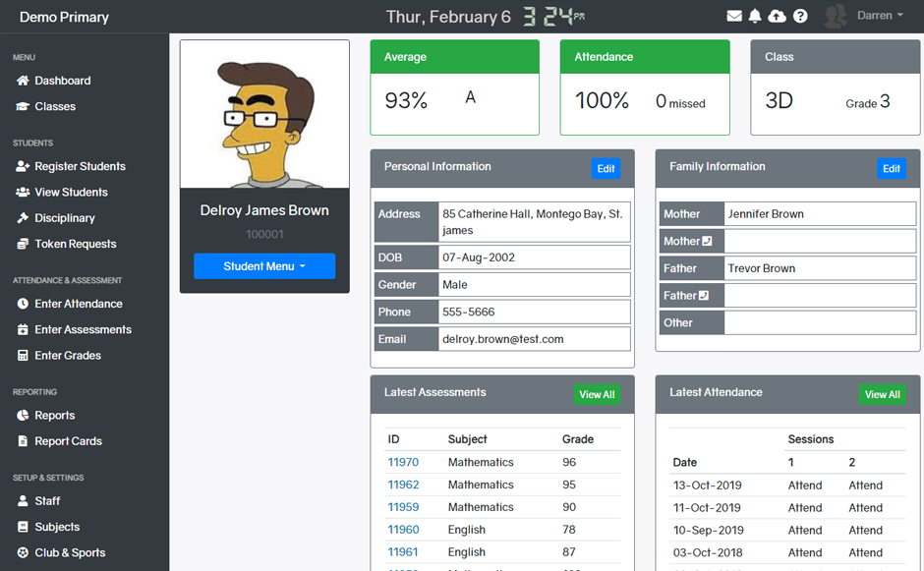Image resolution: width=924 pixels, height=571 pixels.
Task: Click the Enter Attendance clock icon
Action: 23,304
